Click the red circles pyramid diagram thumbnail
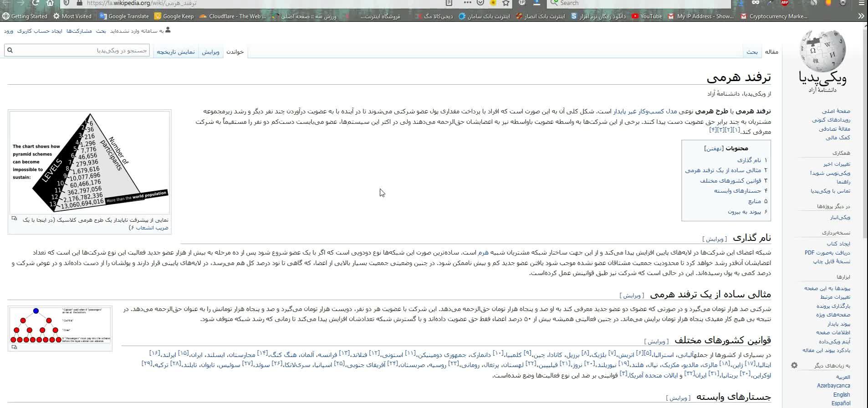Viewport: 868px width, 408px height. tap(60, 326)
